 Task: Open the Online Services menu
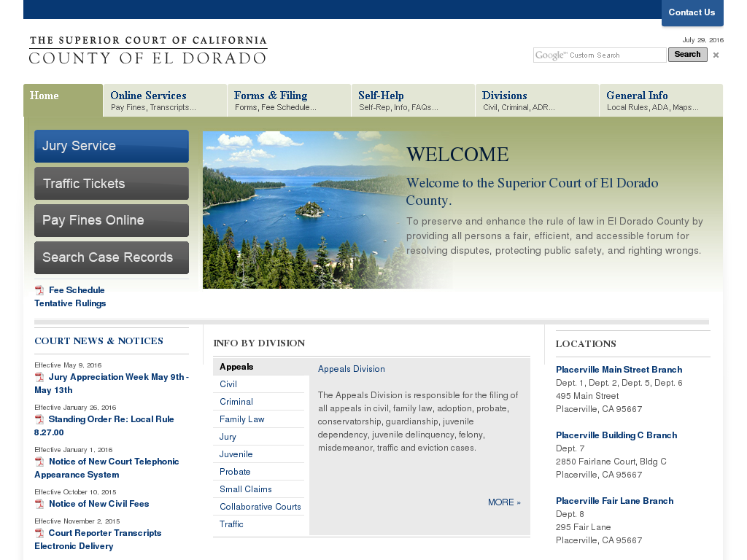click(165, 101)
